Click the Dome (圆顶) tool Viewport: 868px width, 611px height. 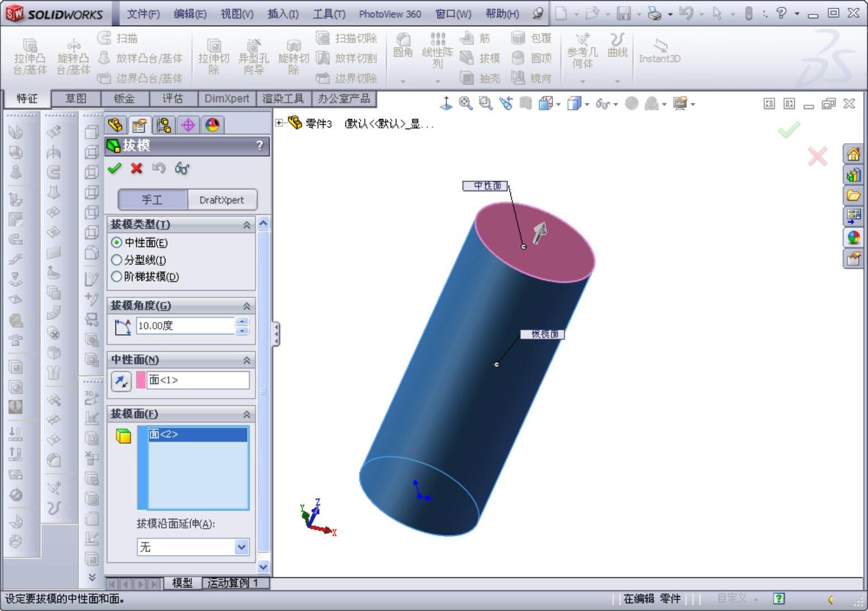tap(531, 58)
